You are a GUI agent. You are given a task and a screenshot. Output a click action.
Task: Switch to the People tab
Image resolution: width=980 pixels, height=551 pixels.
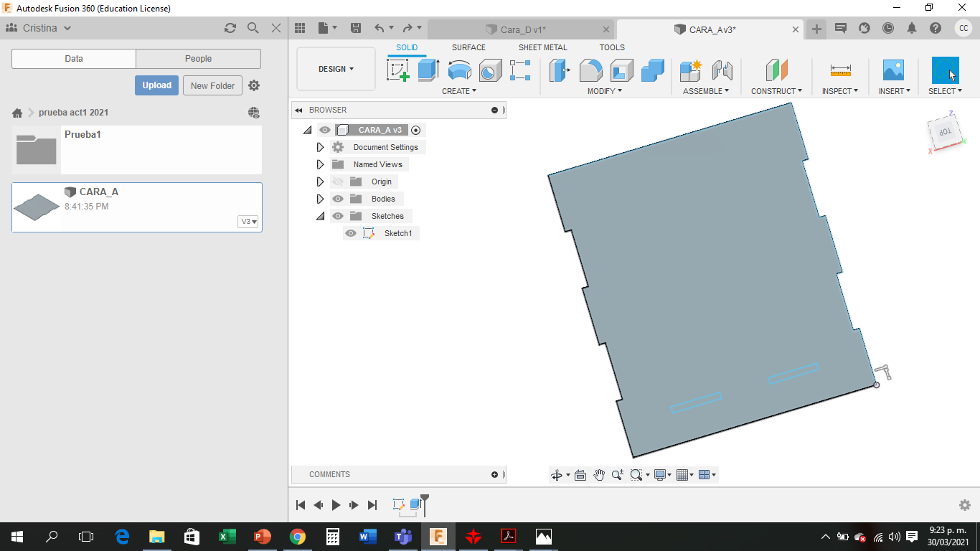pyautogui.click(x=198, y=59)
